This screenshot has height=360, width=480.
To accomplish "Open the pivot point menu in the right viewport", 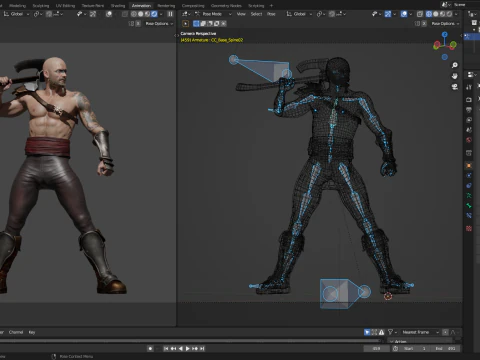I will point(321,14).
